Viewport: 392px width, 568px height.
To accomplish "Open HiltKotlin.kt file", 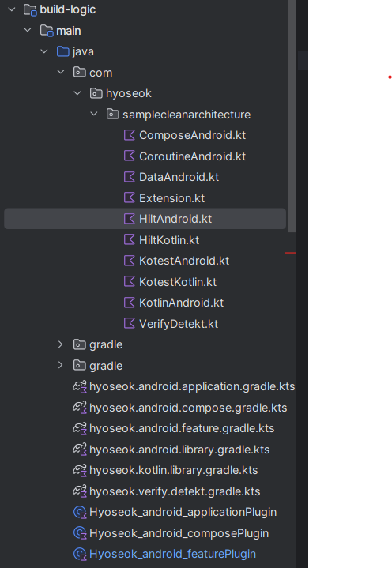I will click(169, 240).
